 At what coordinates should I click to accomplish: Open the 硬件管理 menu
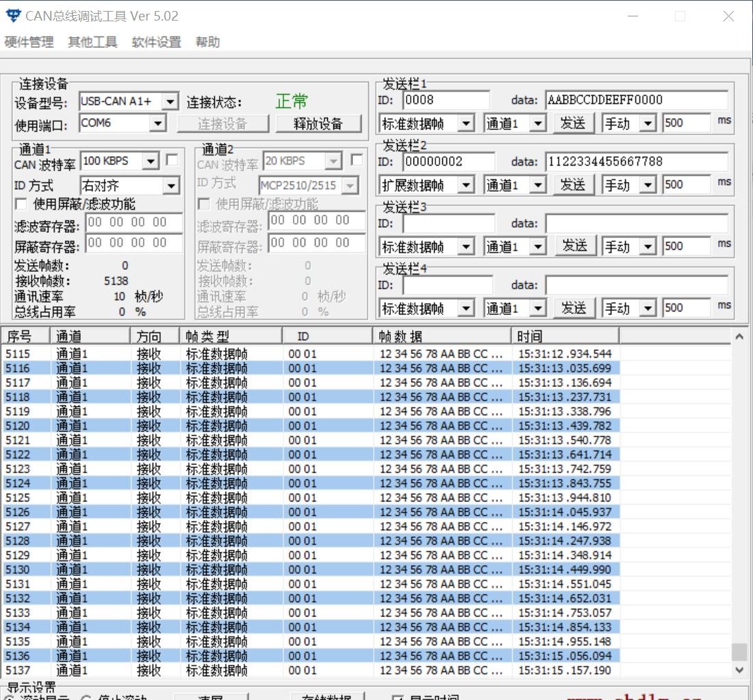tap(29, 42)
